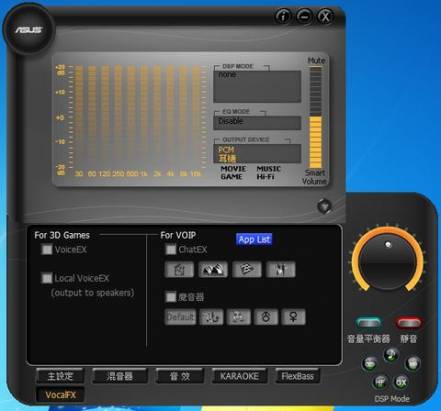This screenshot has width=441, height=411.
Task: Select the Music DSP mode note icon
Action: click(x=391, y=355)
